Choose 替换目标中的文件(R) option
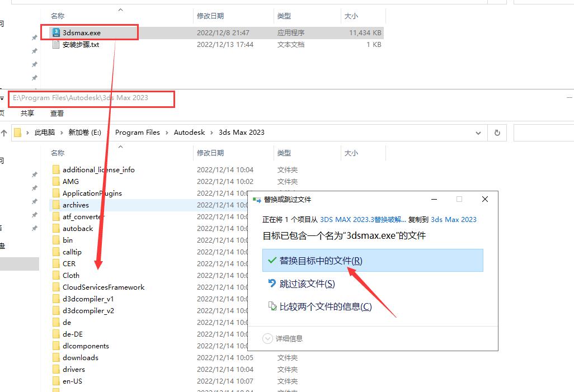This screenshot has width=574, height=392. click(321, 261)
